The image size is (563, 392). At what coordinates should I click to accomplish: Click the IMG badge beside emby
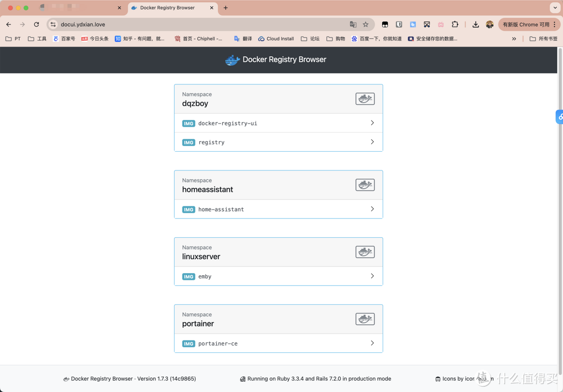pos(189,277)
